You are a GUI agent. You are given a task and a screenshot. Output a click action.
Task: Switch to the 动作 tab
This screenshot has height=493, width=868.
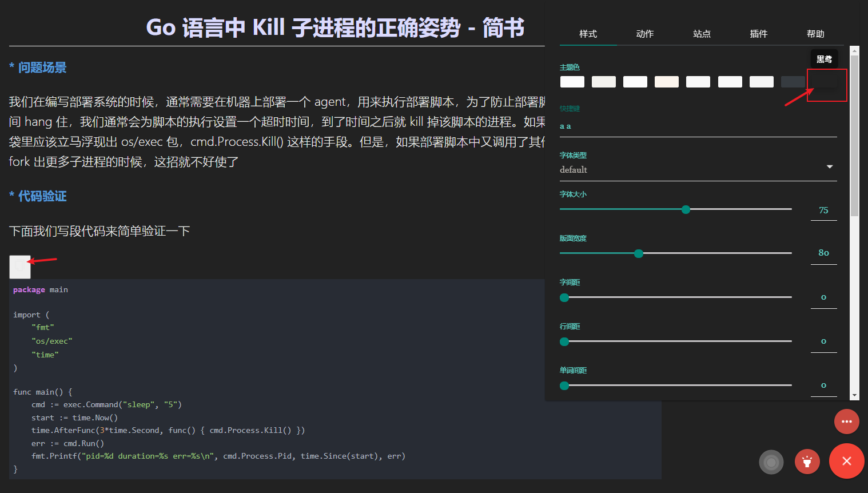click(645, 34)
